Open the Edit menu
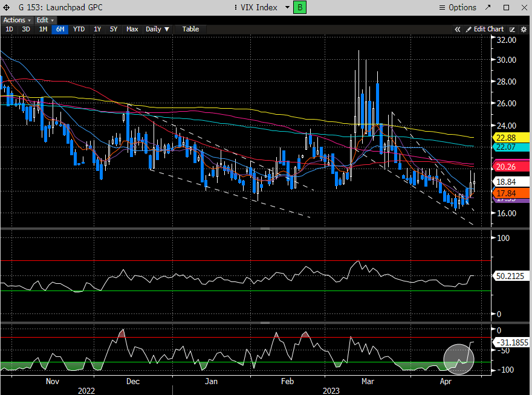This screenshot has width=532, height=395. 44,20
